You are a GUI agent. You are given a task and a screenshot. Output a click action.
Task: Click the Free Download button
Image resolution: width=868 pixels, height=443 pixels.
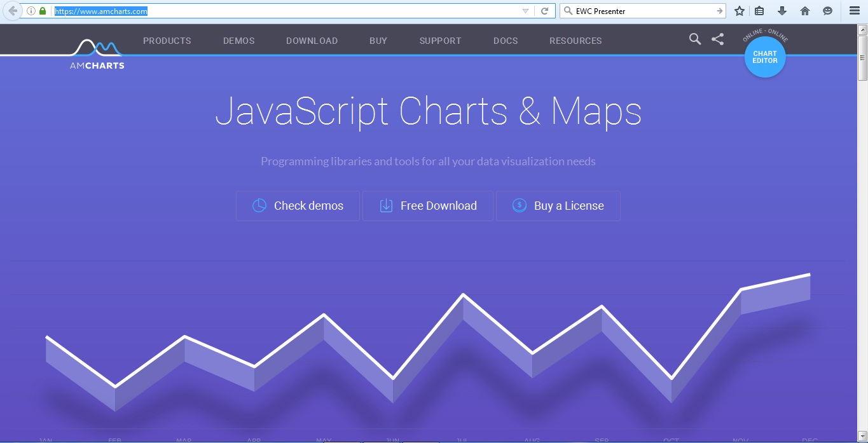428,206
